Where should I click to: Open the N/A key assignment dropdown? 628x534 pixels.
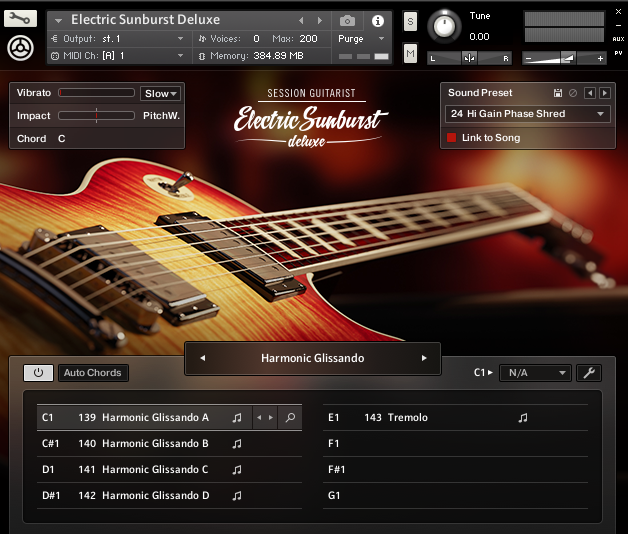click(x=535, y=373)
